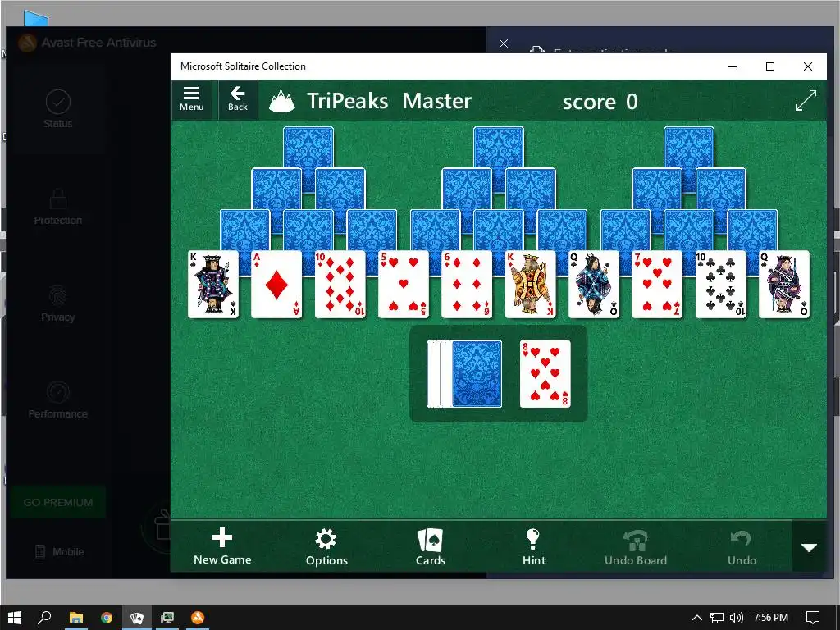The width and height of the screenshot is (840, 630).
Task: Start a New Game with plus icon
Action: click(222, 546)
